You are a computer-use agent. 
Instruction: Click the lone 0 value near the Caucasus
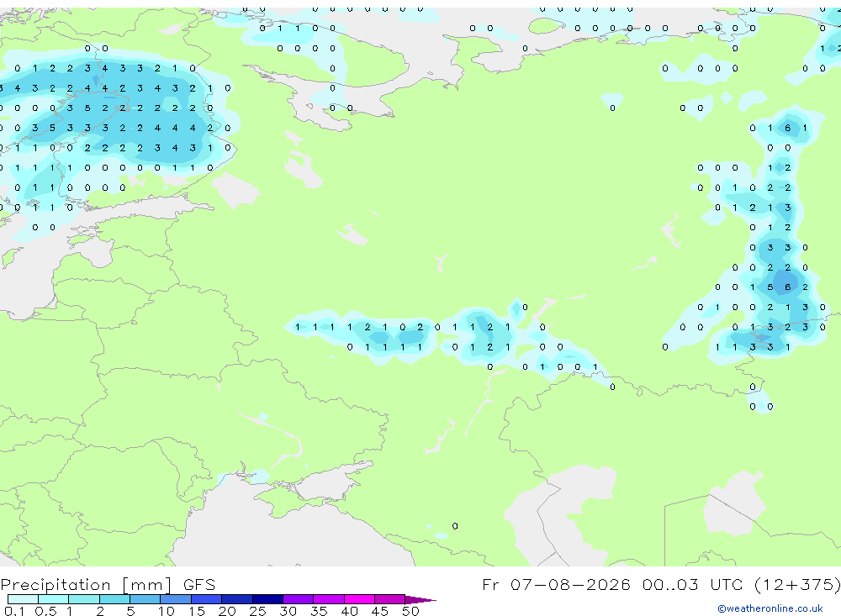[x=455, y=526]
